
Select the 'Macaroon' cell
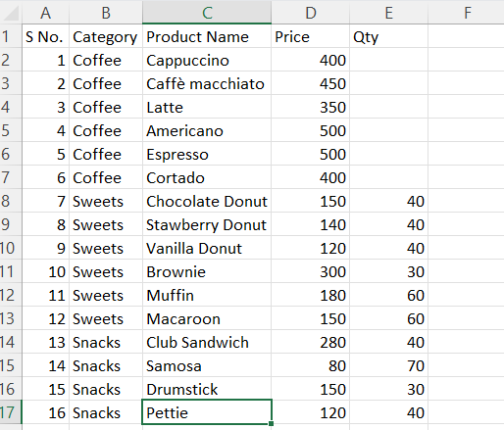207,318
